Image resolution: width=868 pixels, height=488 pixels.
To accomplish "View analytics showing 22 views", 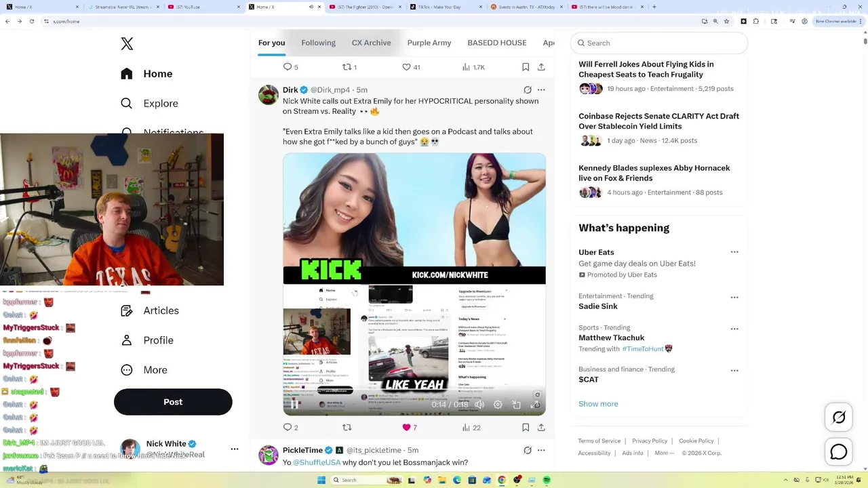I will 471,428.
